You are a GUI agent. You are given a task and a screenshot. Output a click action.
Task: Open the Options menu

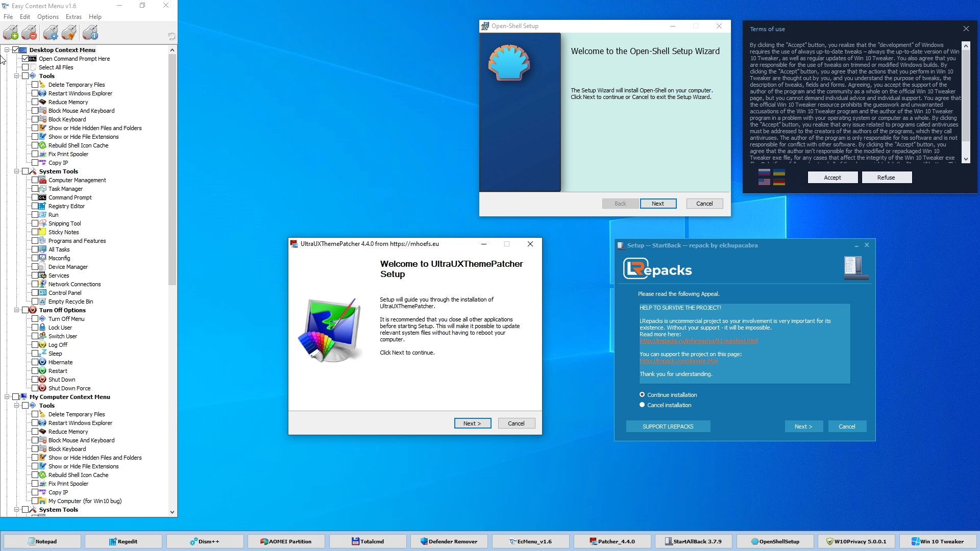tap(48, 17)
